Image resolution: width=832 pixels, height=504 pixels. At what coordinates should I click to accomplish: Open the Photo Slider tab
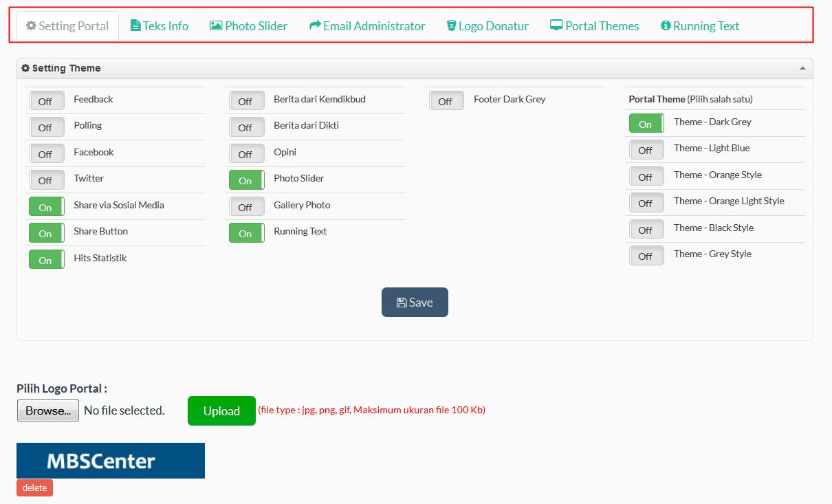248,26
